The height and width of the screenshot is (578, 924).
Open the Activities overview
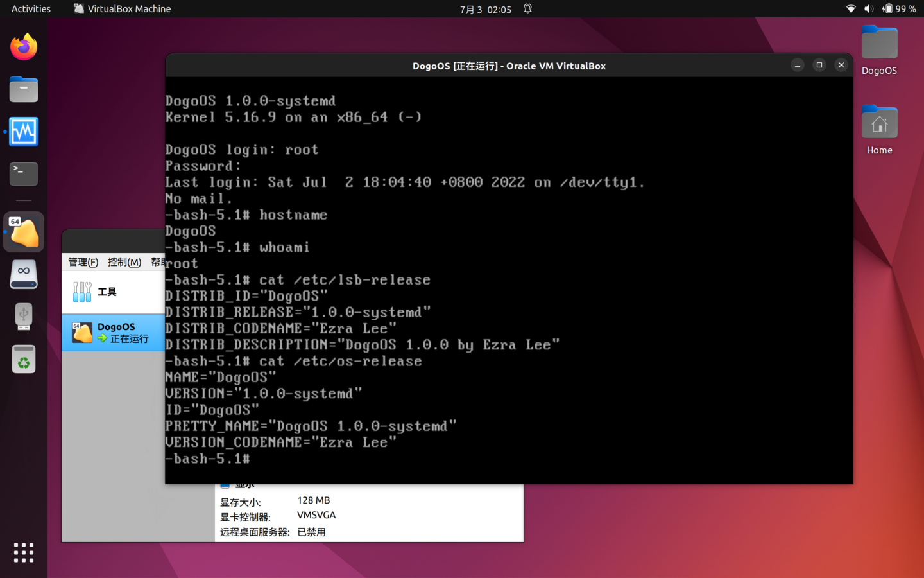31,9
